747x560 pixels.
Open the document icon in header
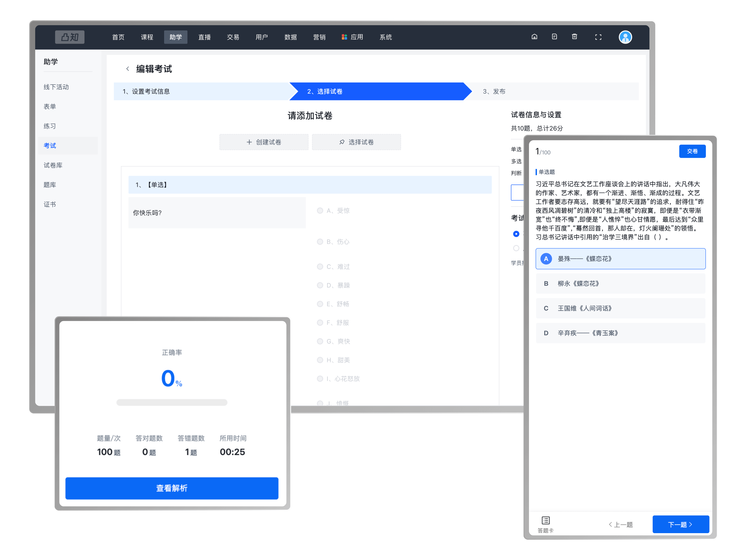click(x=554, y=37)
